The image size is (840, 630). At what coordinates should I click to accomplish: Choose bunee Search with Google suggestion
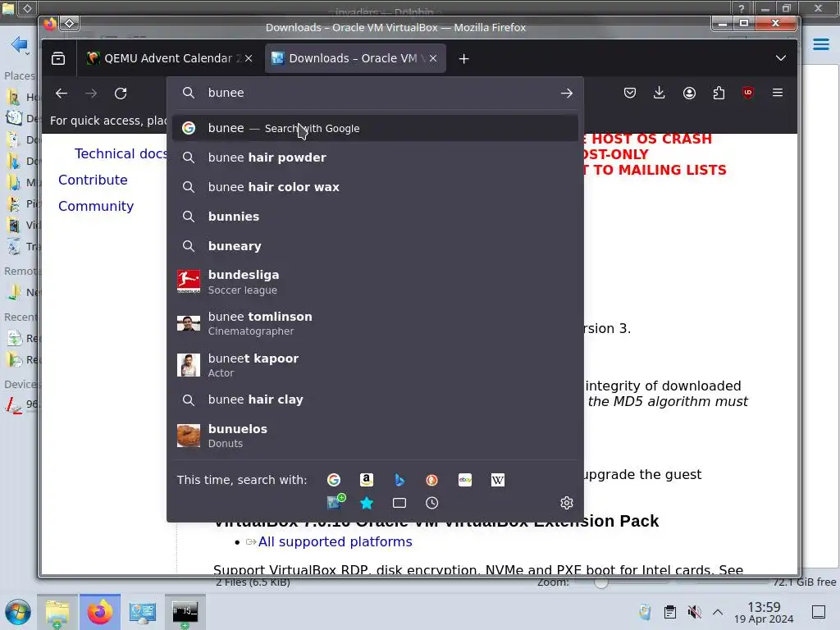375,128
